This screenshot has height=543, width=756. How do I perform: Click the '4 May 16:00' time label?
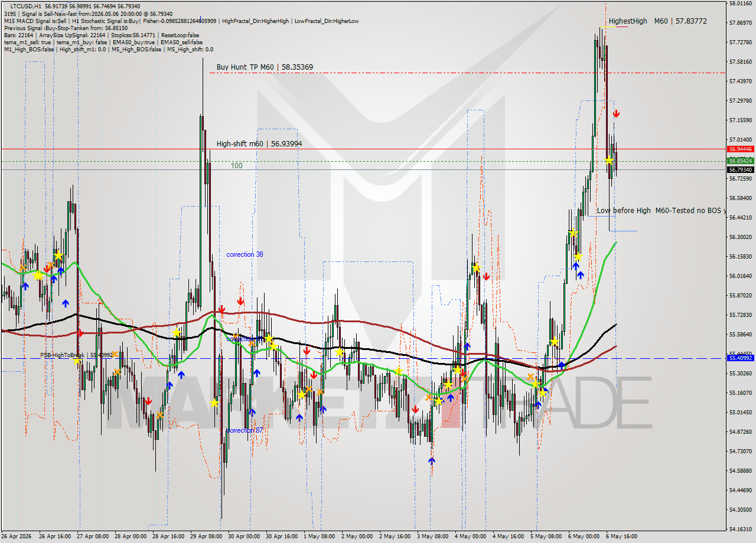(509, 537)
